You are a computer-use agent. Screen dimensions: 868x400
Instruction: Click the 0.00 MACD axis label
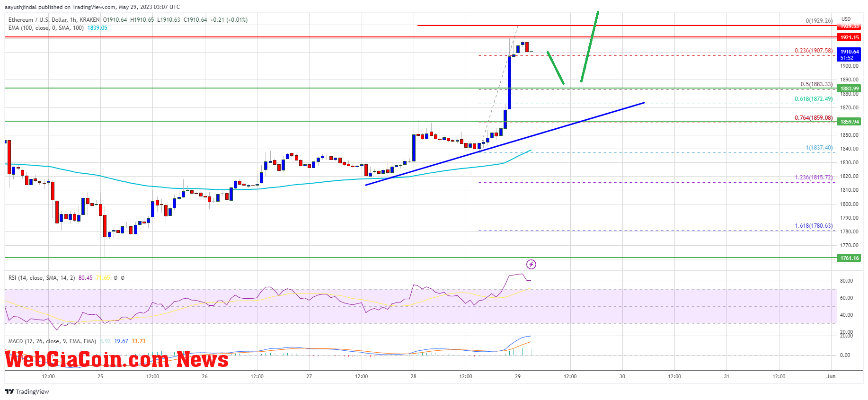845,355
